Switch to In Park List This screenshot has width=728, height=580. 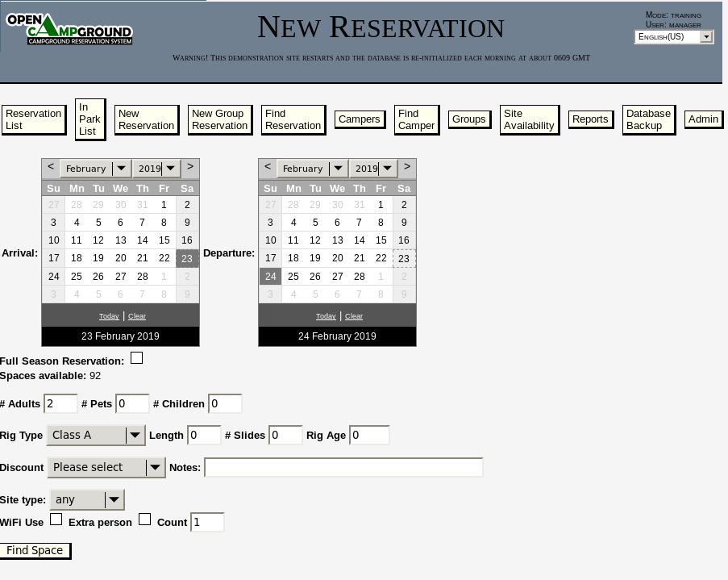click(89, 119)
